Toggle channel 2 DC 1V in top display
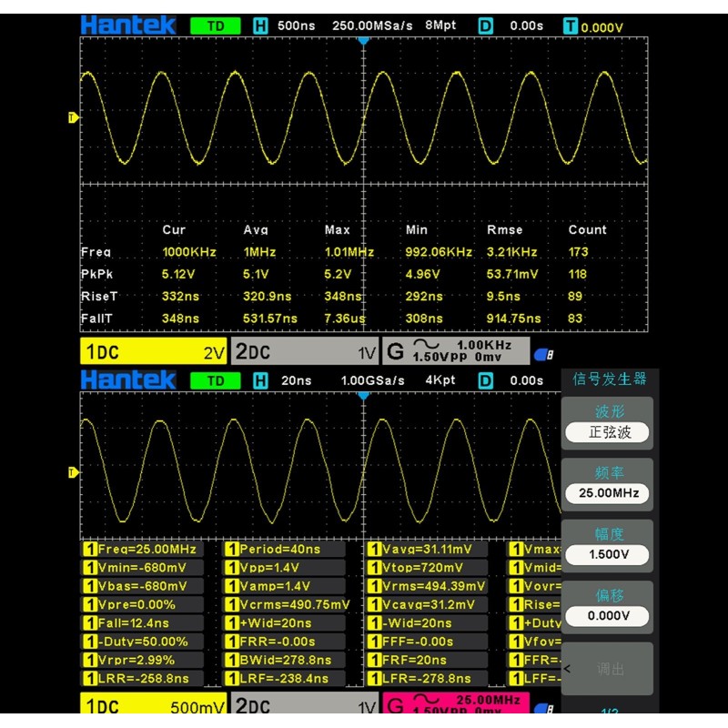 (x=305, y=352)
